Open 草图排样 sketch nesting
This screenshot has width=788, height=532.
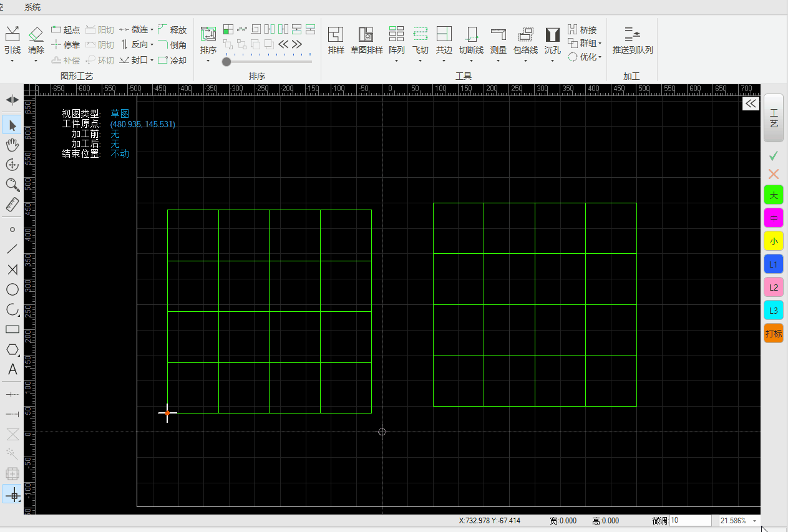366,41
